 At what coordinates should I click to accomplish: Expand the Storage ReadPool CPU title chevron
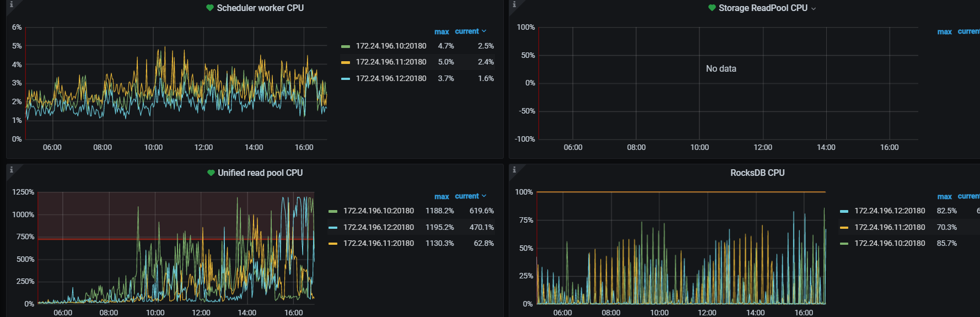[x=814, y=9]
